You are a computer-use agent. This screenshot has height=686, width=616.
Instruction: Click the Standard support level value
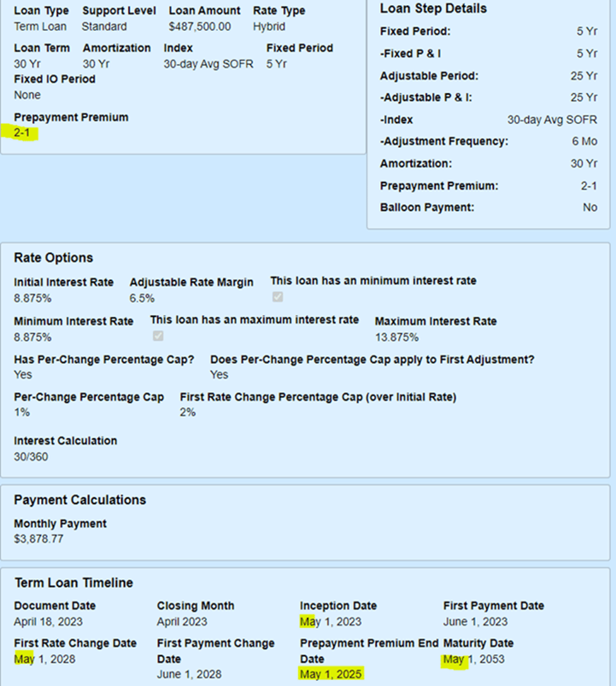pyautogui.click(x=104, y=27)
